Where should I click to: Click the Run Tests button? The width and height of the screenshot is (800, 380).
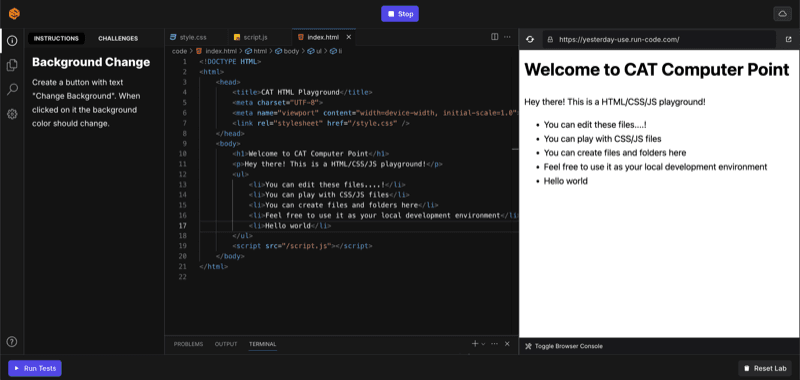35,368
